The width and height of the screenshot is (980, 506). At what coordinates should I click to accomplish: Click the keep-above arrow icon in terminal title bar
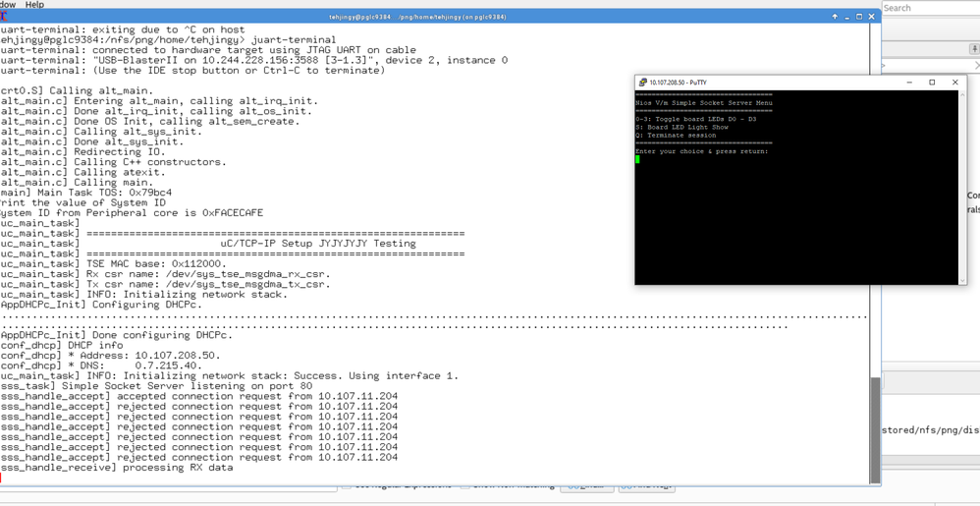tap(837, 17)
